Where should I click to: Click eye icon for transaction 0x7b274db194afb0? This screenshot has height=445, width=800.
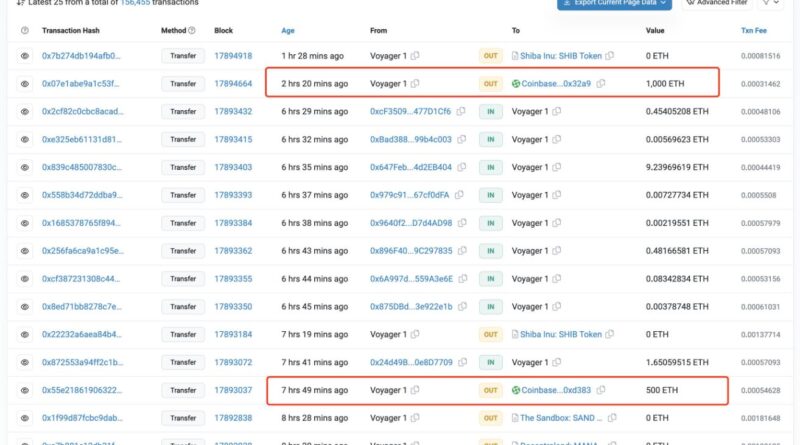coord(25,56)
